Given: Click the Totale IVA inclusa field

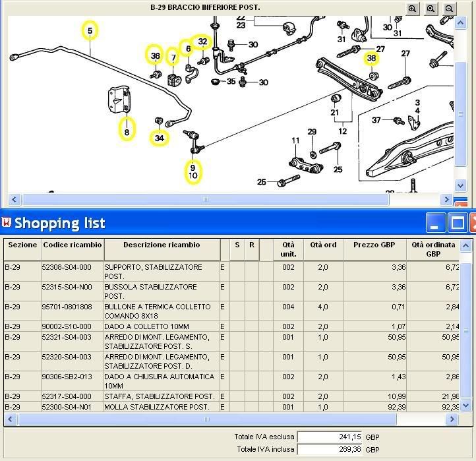Looking at the screenshot, I should pos(330,449).
